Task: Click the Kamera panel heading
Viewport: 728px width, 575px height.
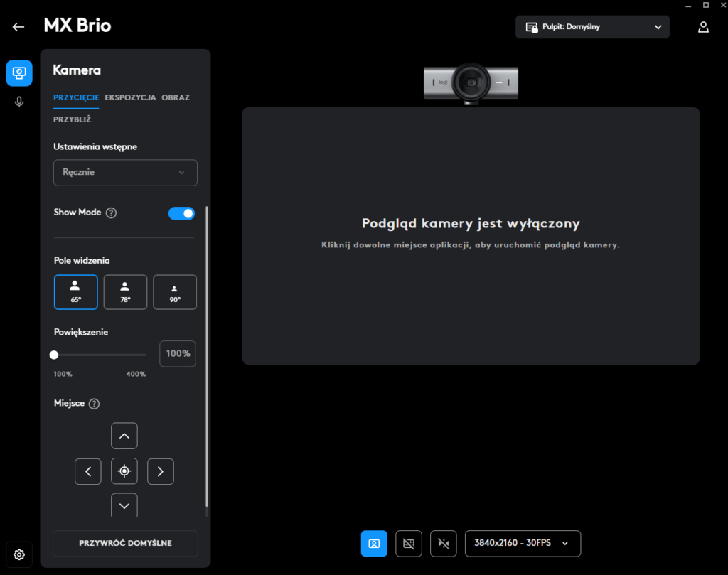Action: (x=77, y=70)
